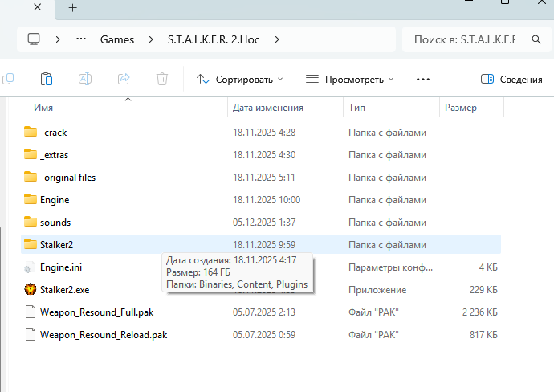Show hidden breadcrumb path via ellipsis
The height and width of the screenshot is (392, 554).
coord(81,39)
